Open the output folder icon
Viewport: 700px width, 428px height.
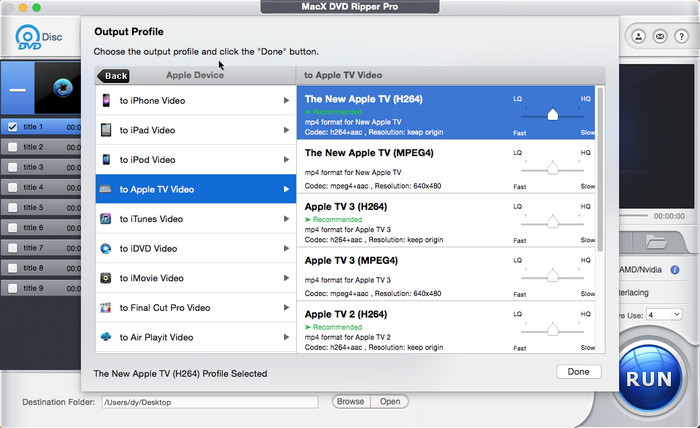656,242
